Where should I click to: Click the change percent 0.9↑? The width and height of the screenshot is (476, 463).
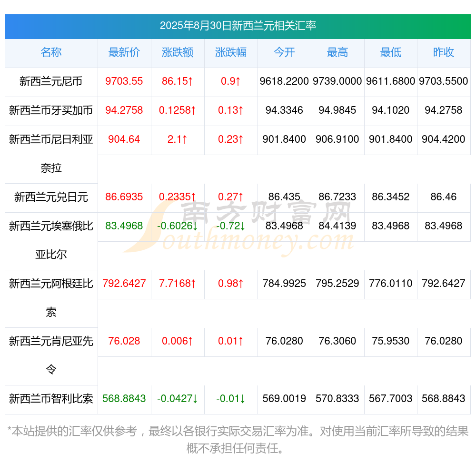(231, 81)
